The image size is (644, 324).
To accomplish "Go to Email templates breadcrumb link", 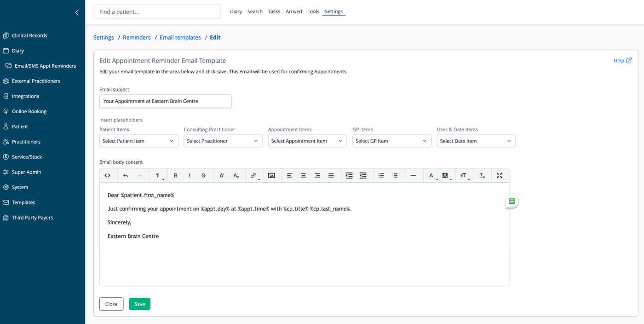I will coord(180,37).
